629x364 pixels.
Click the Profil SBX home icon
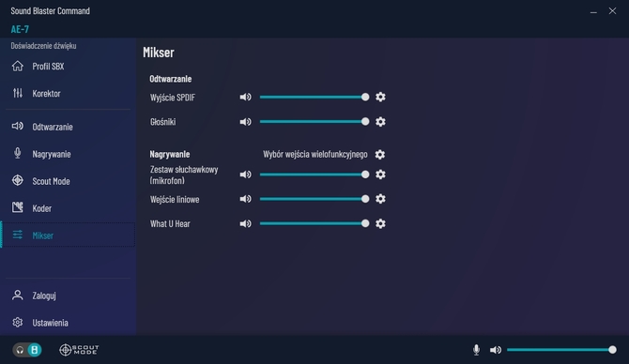(18, 66)
